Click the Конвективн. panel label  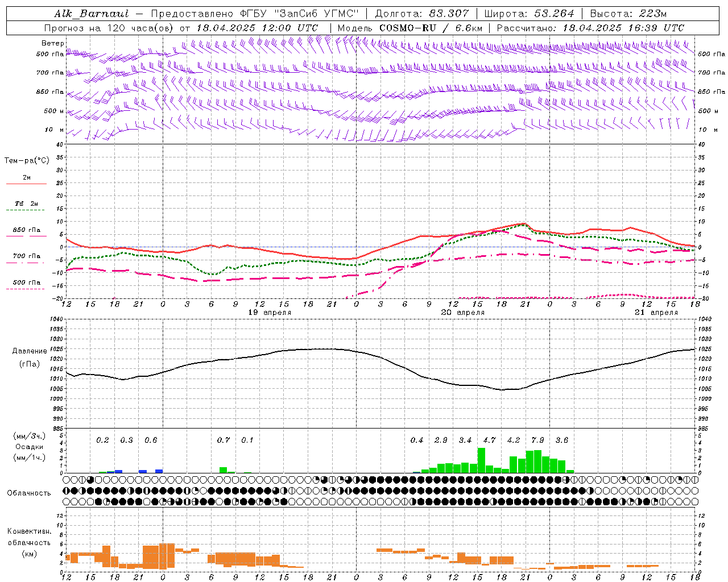29,531
